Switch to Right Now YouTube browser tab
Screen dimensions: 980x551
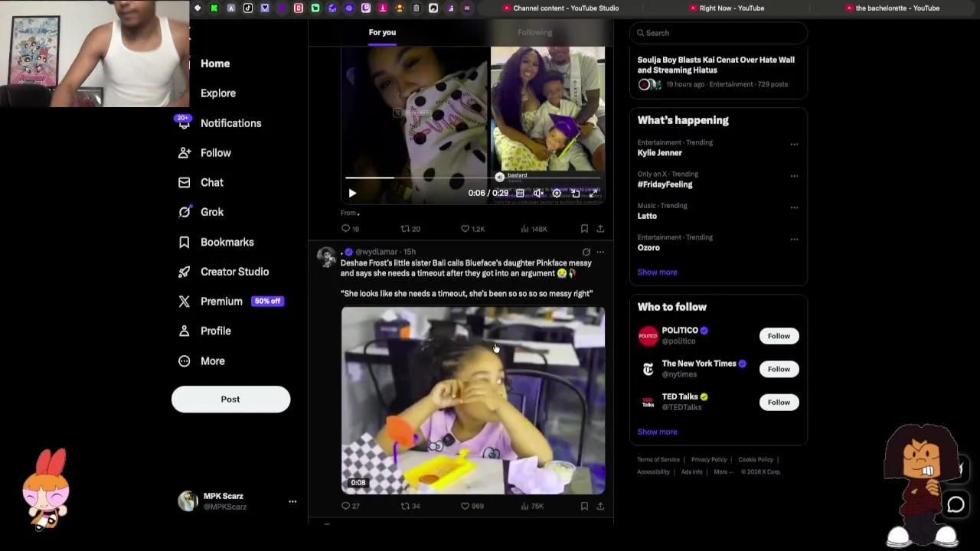(727, 8)
